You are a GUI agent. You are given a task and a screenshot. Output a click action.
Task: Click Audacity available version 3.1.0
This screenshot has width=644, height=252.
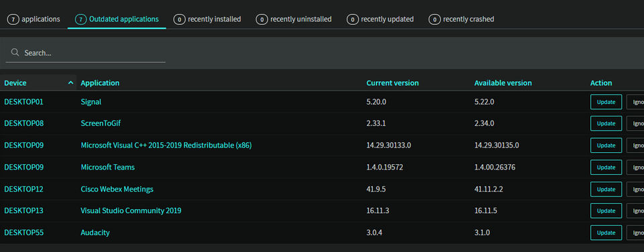coord(482,233)
